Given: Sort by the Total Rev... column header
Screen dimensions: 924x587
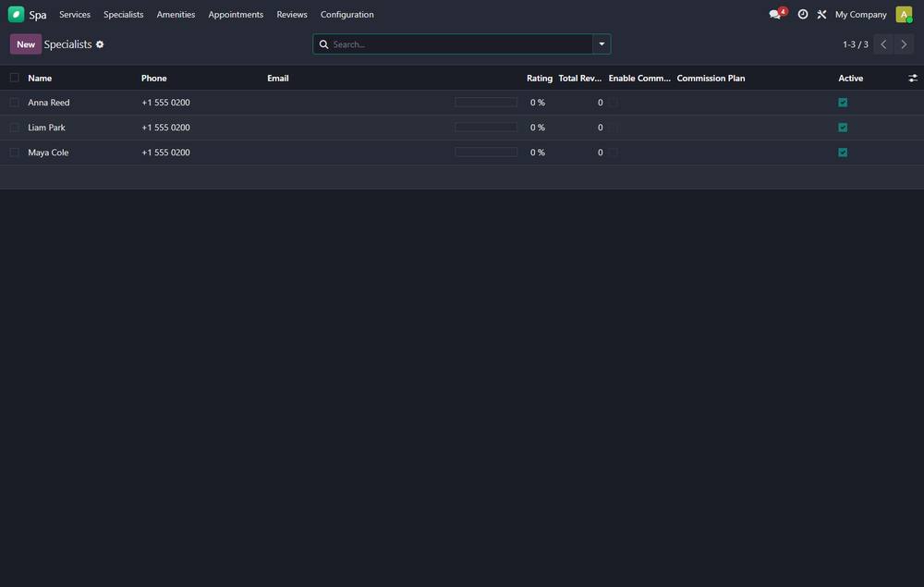Looking at the screenshot, I should [x=580, y=78].
